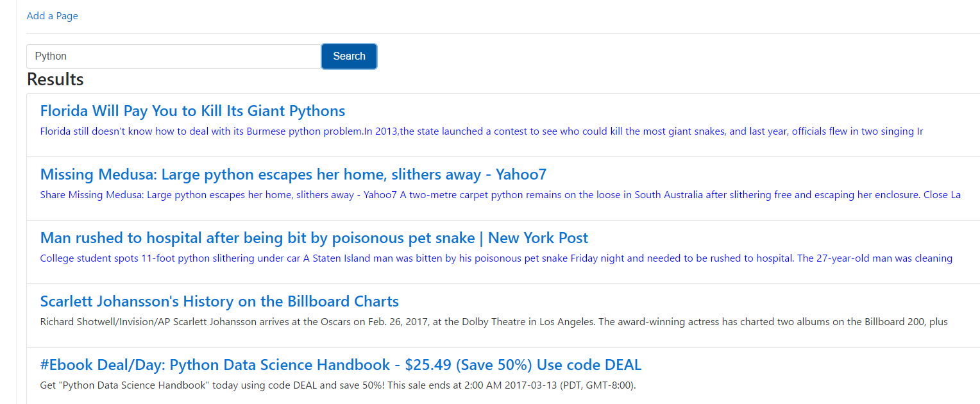Open the Python Data Science Handbook headline
Viewport: 980px width, 404px height.
tap(341, 365)
